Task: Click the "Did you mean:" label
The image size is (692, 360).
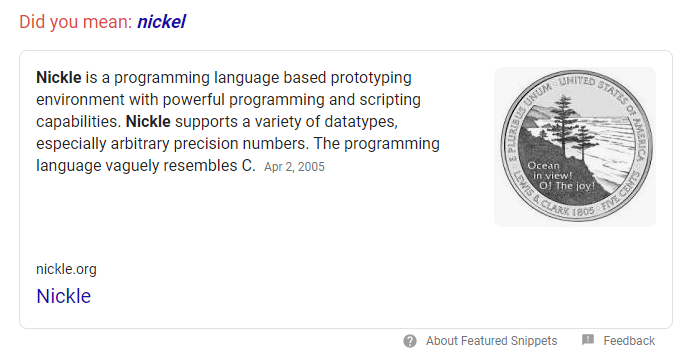Action: pos(75,22)
